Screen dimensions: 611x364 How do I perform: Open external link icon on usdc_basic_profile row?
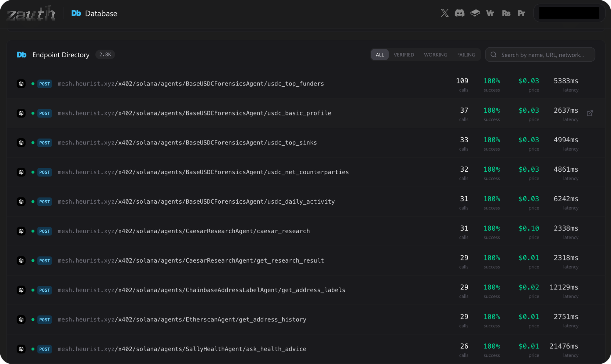coord(590,113)
